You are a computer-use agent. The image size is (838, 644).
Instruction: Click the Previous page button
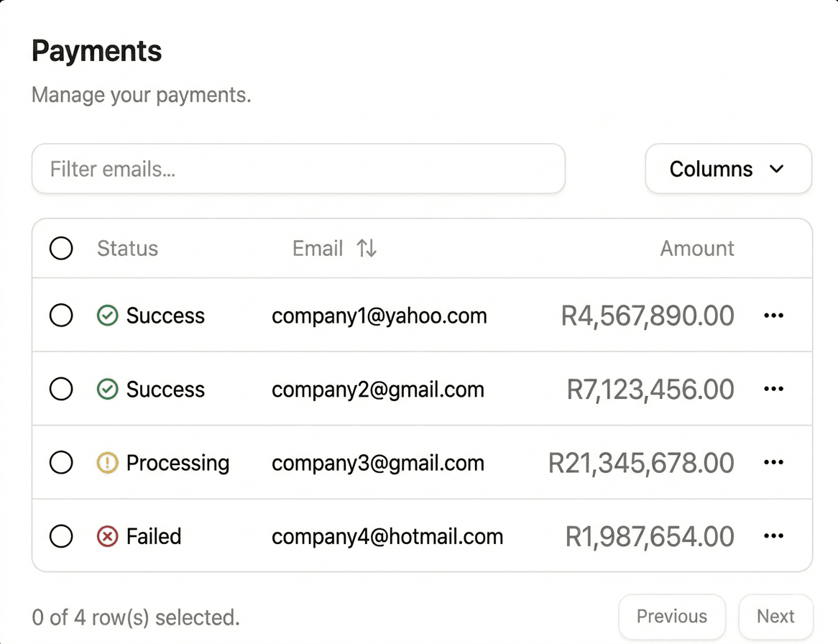pos(671,616)
